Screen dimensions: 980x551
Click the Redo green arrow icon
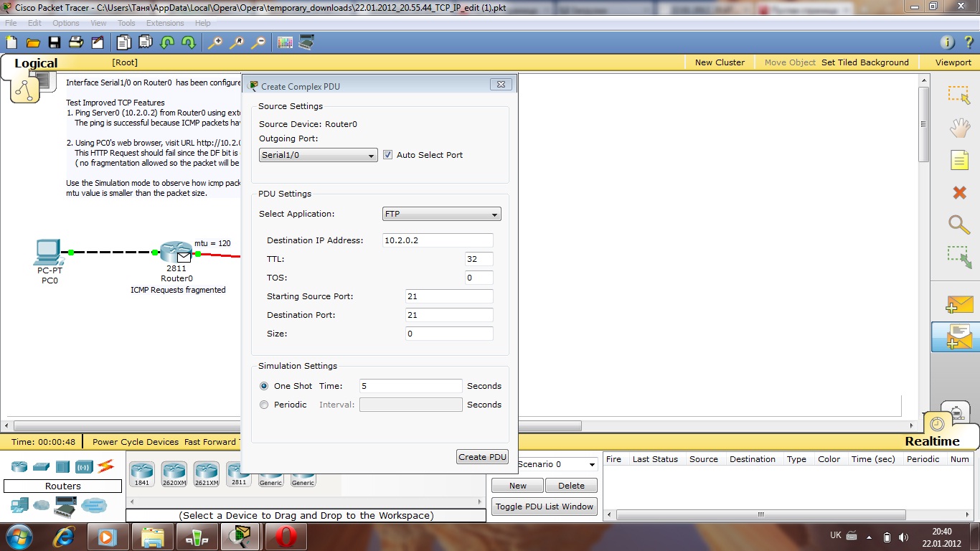(189, 42)
